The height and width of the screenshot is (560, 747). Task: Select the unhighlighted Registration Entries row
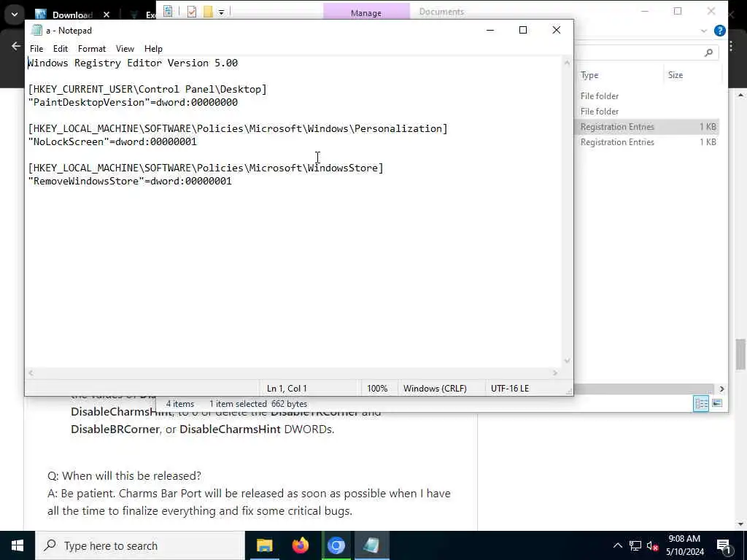648,142
